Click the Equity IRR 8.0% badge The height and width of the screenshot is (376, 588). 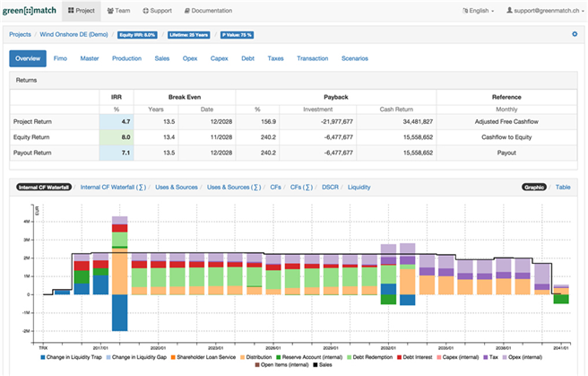(x=139, y=34)
